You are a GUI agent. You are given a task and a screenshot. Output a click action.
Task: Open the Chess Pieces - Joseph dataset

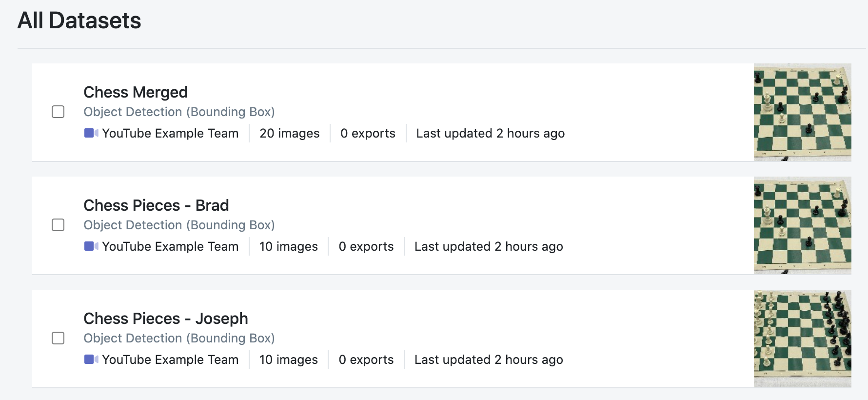[x=166, y=319]
